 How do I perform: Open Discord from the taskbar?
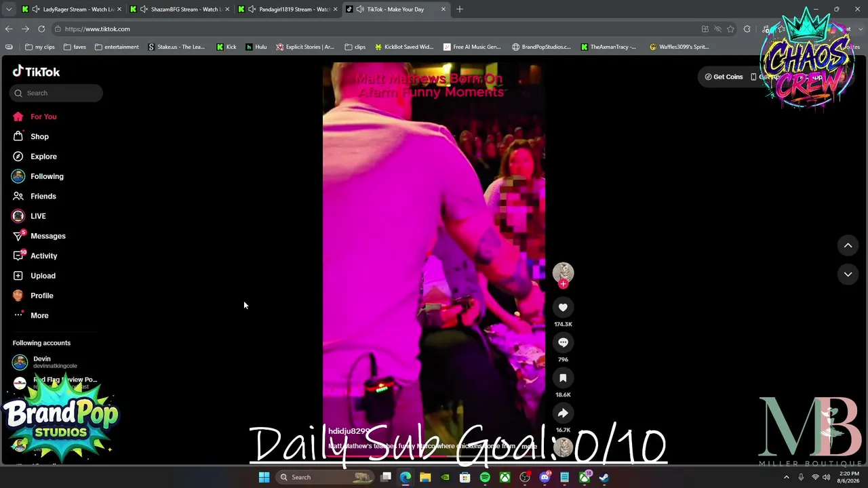[545, 477]
